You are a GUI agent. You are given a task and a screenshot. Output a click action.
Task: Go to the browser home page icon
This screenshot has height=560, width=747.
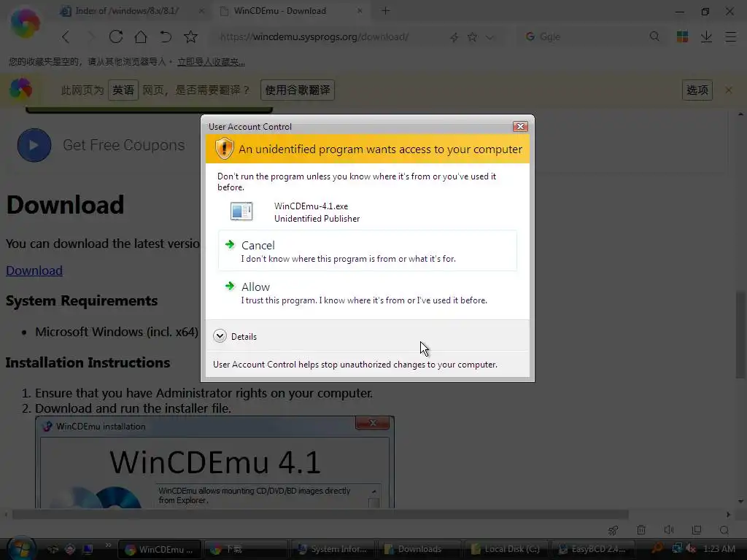click(141, 36)
